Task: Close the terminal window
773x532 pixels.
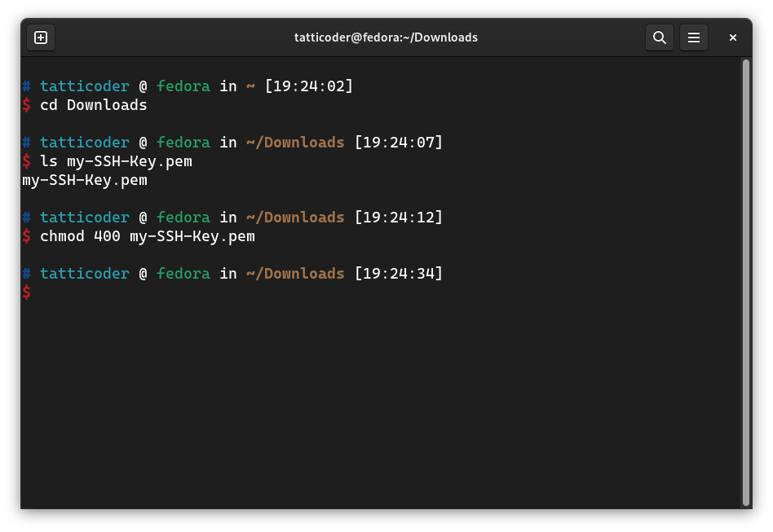Action: (x=732, y=37)
